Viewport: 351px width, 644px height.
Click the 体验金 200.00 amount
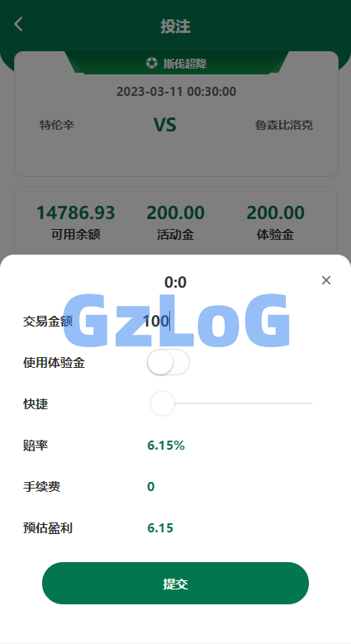click(276, 212)
